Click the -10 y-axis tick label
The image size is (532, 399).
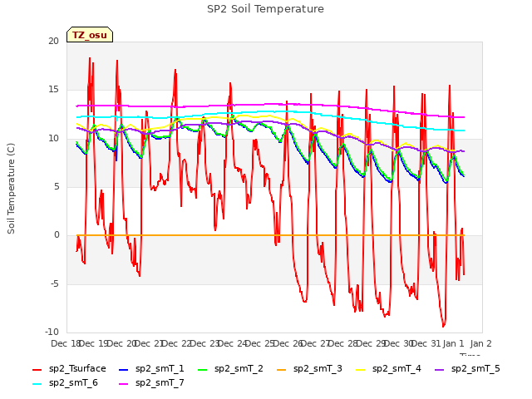point(52,332)
